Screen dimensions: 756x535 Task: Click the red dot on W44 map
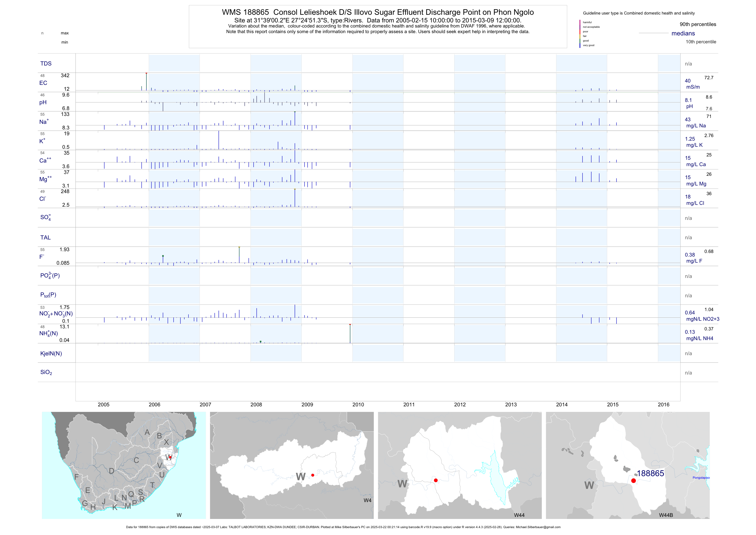436,480
